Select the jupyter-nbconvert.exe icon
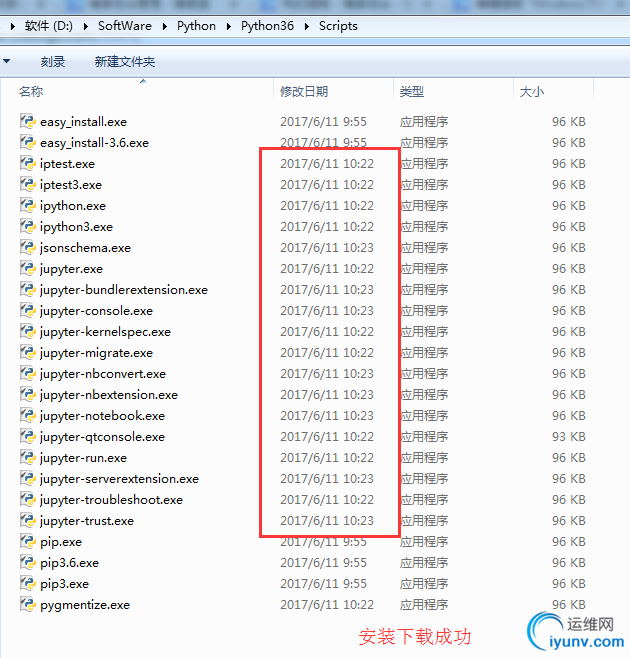The image size is (630, 658). point(28,373)
